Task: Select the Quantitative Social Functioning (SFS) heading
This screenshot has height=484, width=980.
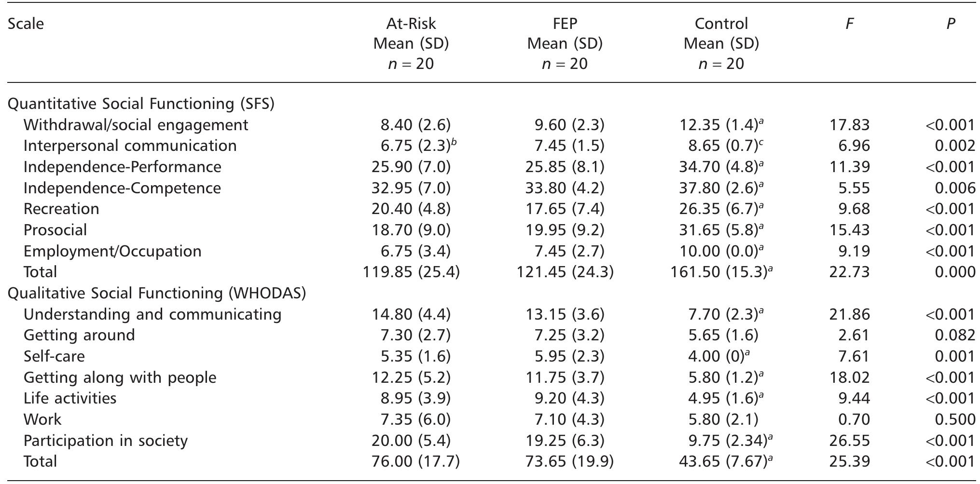Action: coord(141,104)
